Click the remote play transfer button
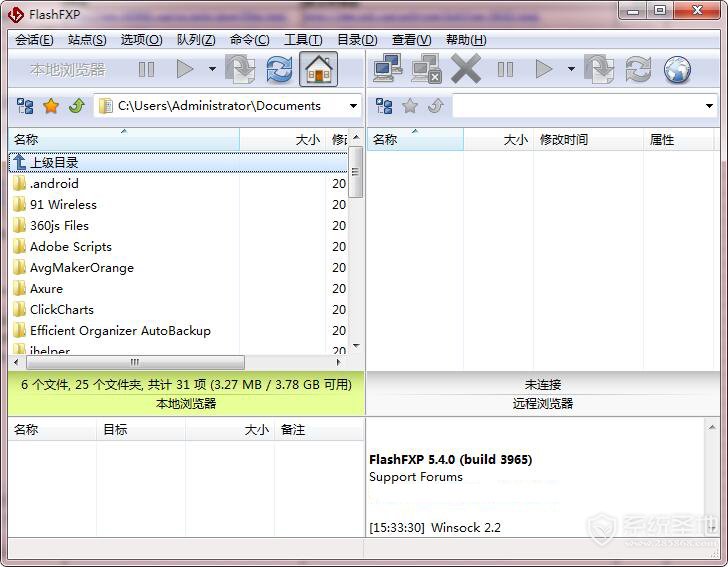The width and height of the screenshot is (728, 567). pyautogui.click(x=544, y=69)
